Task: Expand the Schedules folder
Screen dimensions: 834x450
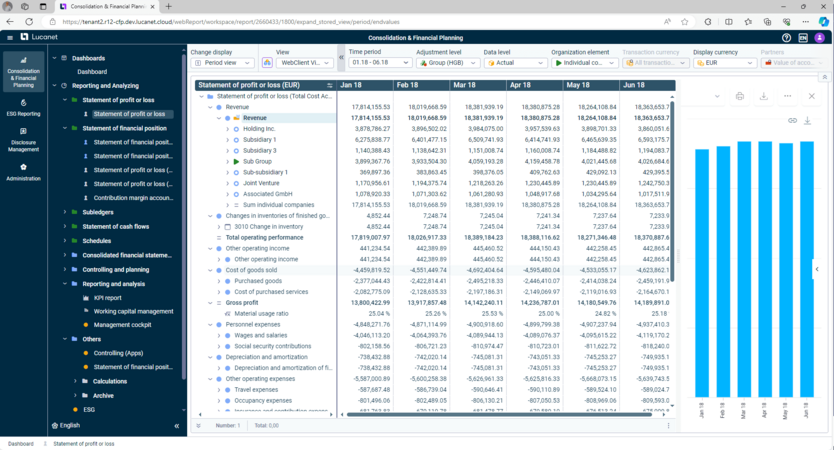Action: [x=65, y=241]
